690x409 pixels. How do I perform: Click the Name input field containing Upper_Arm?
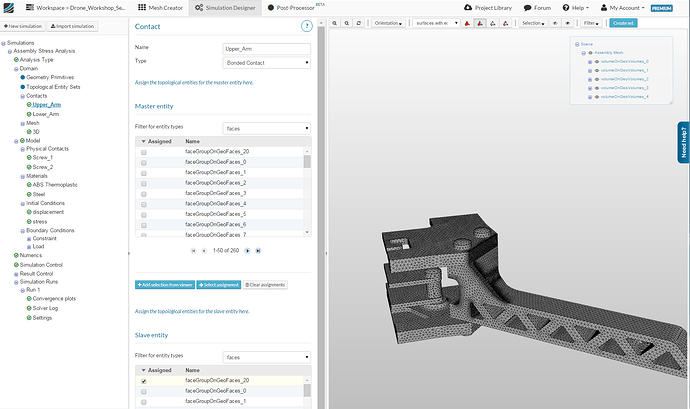[x=266, y=47]
